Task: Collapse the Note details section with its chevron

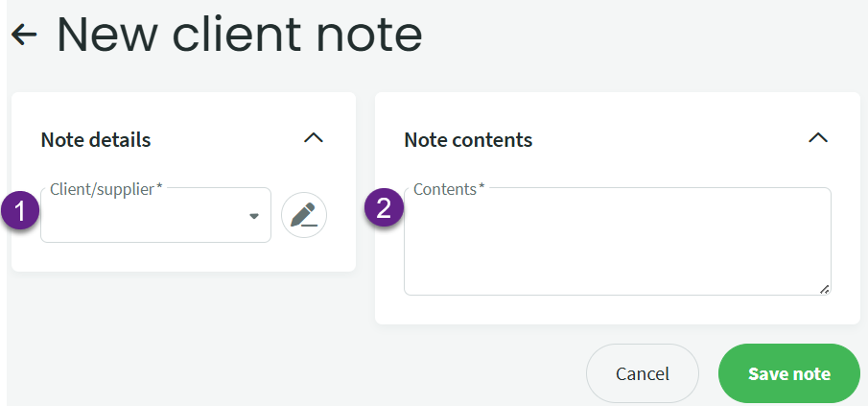Action: [314, 138]
